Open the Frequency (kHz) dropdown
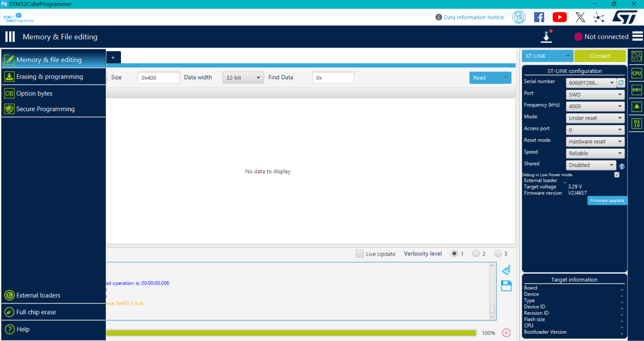The height and width of the screenshot is (341, 644). (x=595, y=106)
